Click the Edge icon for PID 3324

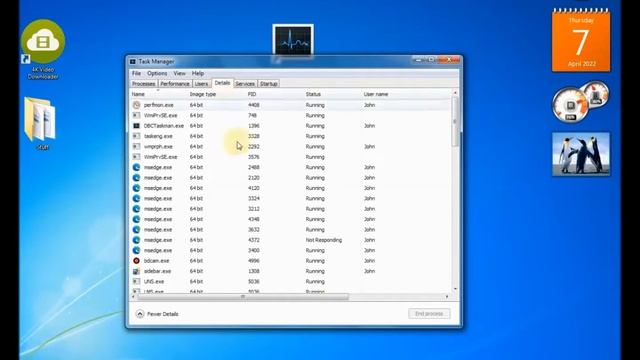tap(136, 198)
